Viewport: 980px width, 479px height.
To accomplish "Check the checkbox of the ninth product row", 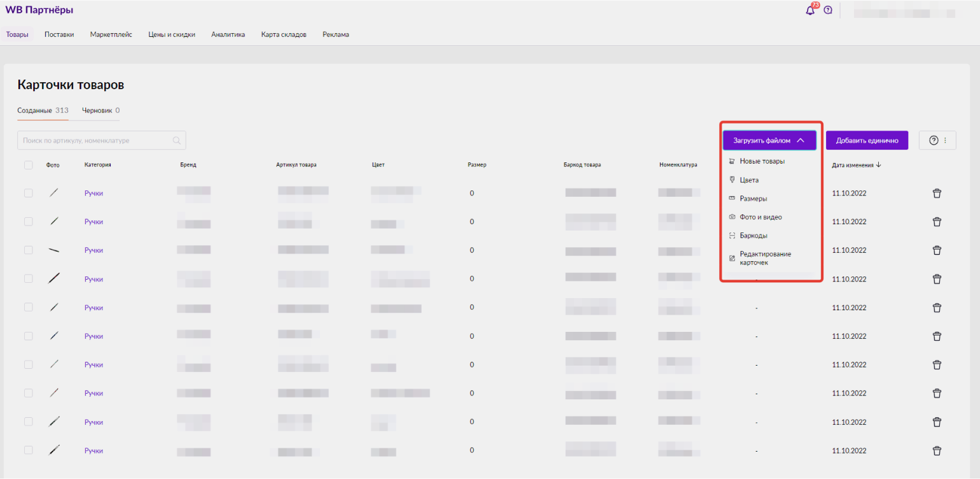I will pos(28,422).
